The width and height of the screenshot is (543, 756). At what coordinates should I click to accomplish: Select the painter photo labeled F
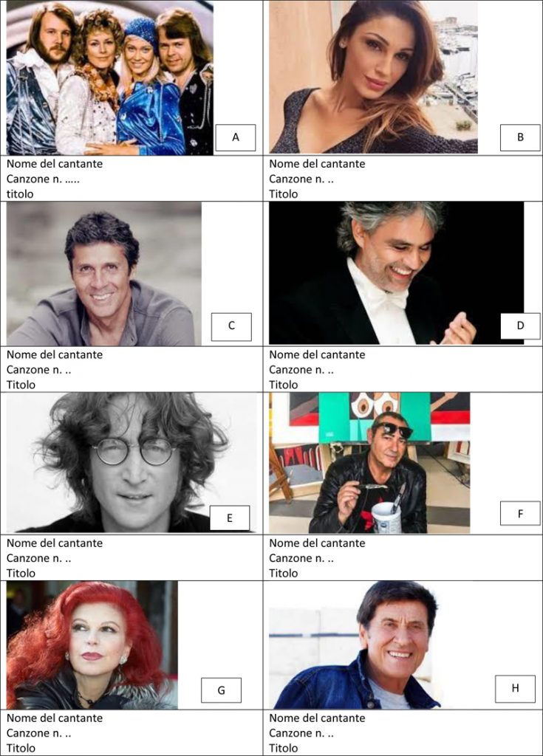369,463
